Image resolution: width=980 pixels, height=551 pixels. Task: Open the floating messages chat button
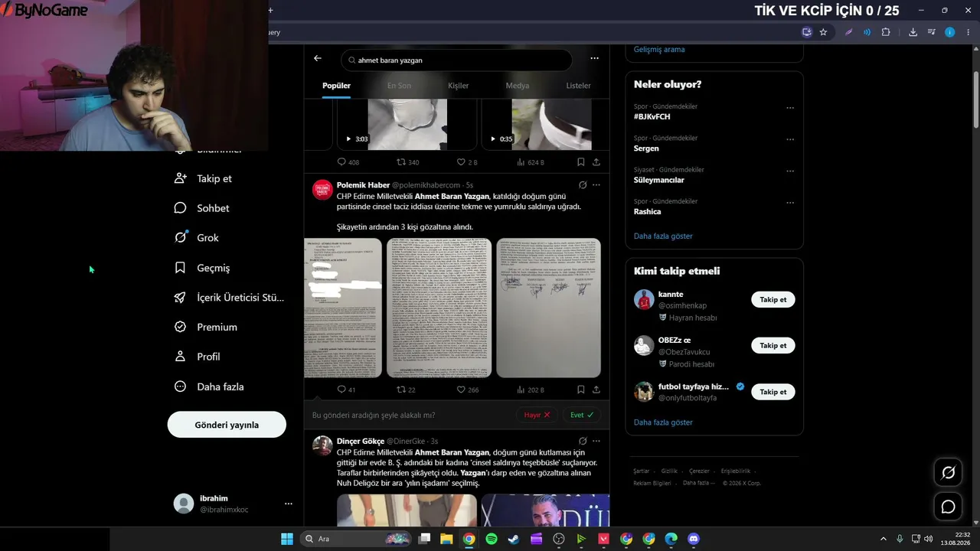pos(948,507)
